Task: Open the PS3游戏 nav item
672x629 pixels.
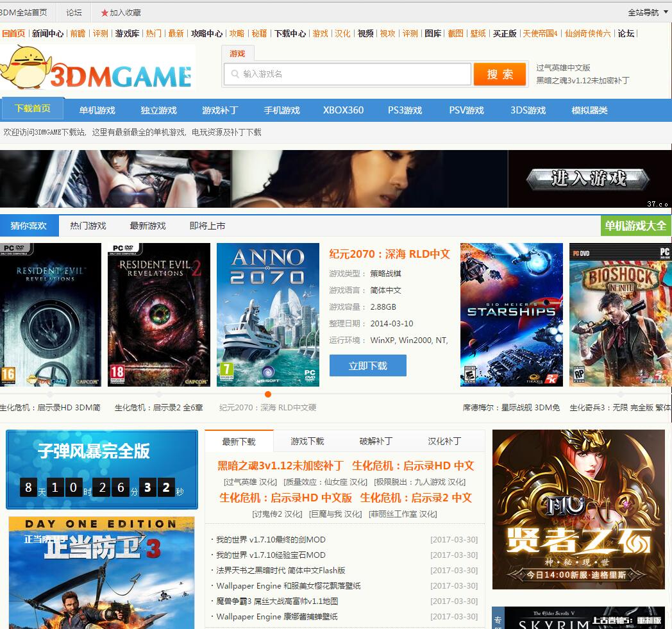Action: 405,110
